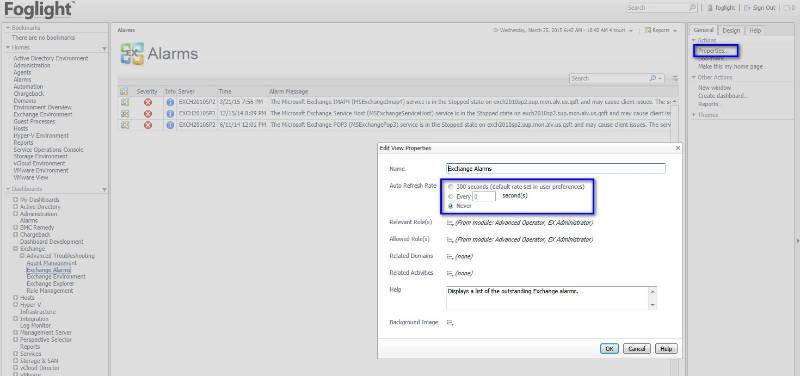Open the blue info icon of the IMAP4 alarm
Viewport: 800px width, 376px height.
pos(170,102)
